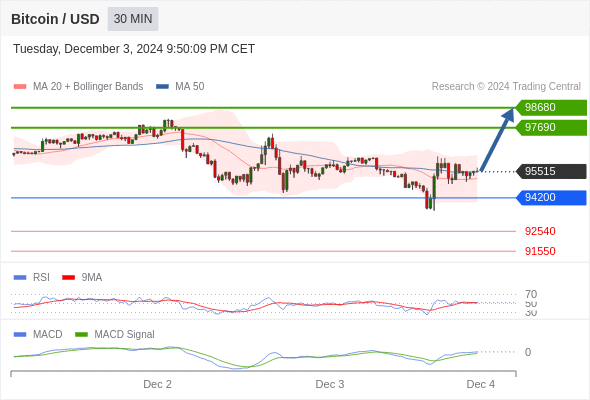The width and height of the screenshot is (590, 400).
Task: Click the RSI legend blue marker
Action: tap(20, 278)
